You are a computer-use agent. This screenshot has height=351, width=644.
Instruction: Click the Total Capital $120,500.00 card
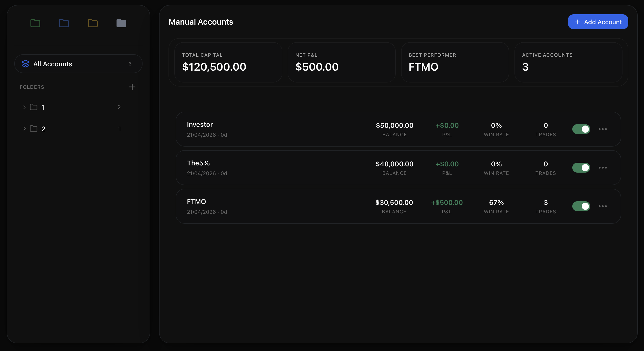pyautogui.click(x=228, y=62)
